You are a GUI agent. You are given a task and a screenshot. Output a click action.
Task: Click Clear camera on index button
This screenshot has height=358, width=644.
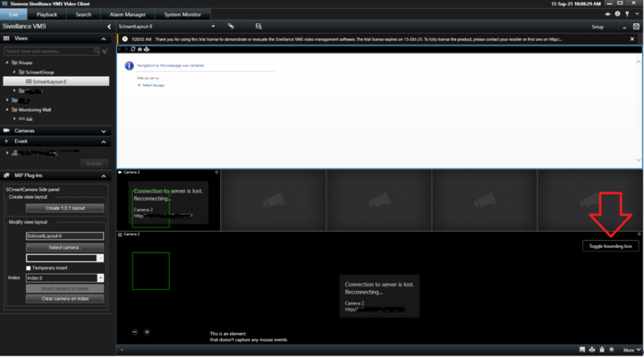64,297
